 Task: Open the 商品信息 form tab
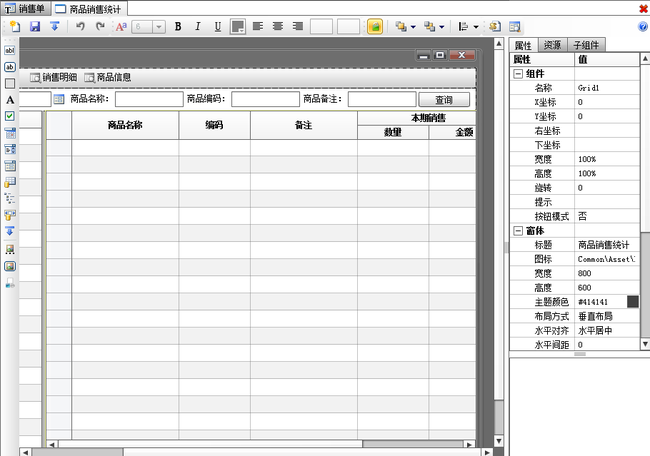[108, 78]
